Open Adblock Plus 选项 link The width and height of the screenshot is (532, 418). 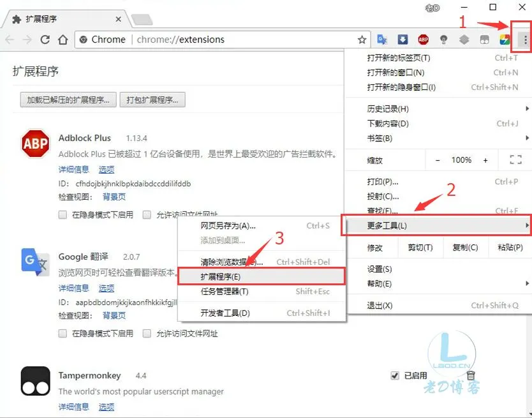coord(107,169)
